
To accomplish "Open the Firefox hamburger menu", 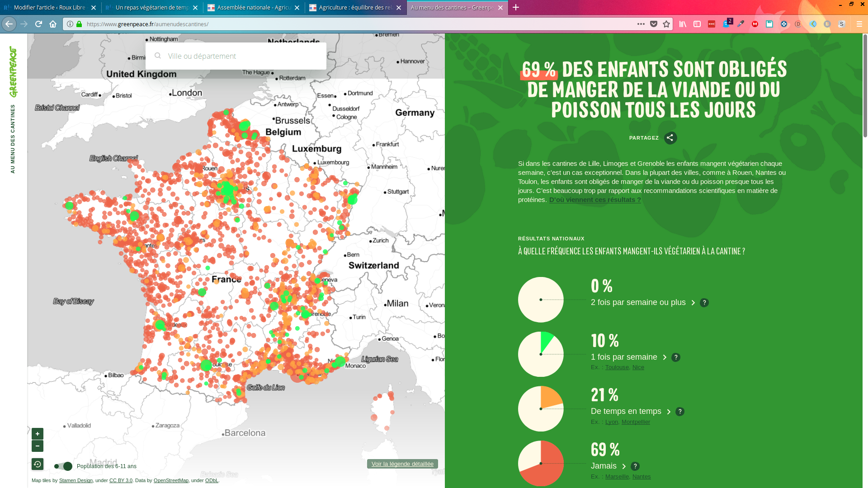I will pyautogui.click(x=859, y=24).
